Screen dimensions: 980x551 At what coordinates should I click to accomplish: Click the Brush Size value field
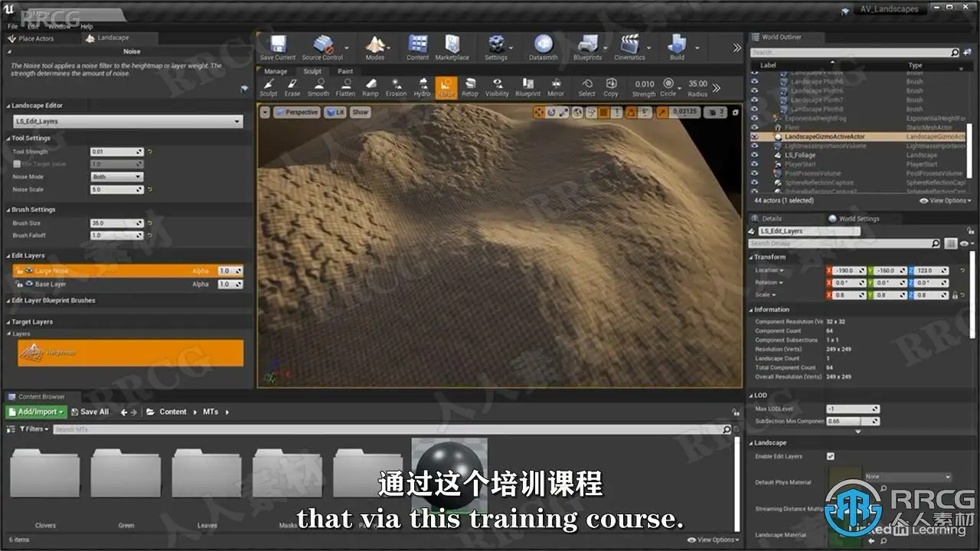(x=116, y=223)
